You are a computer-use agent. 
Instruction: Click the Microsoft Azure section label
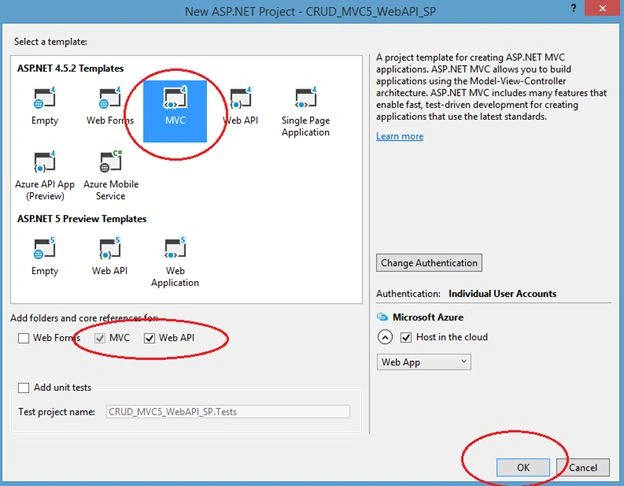click(x=428, y=317)
